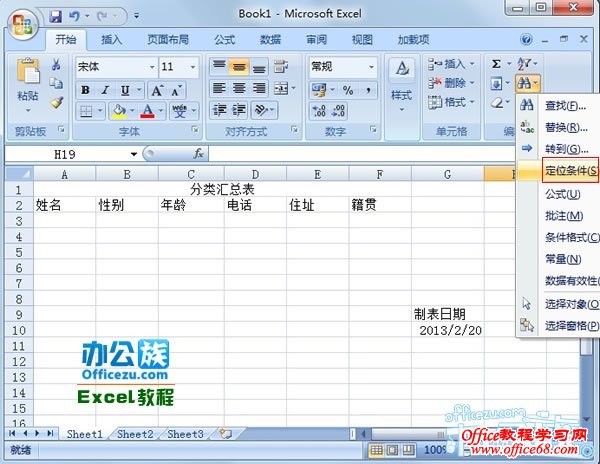600x464 pixels.
Task: Increase decimal places
Action: pos(319,111)
